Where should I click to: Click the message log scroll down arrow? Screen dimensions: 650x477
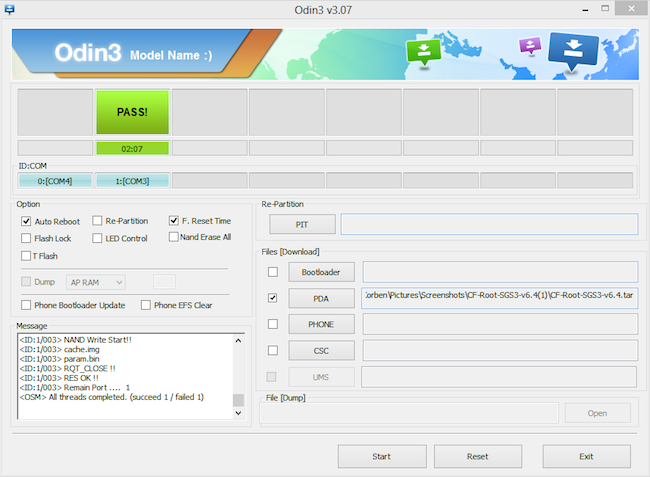[238, 413]
